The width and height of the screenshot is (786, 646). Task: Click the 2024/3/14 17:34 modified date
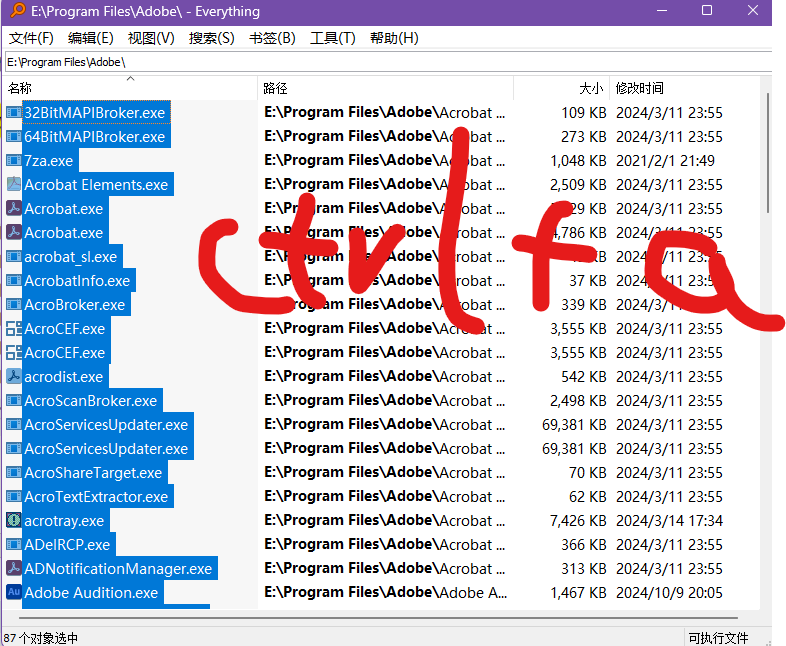pos(669,520)
